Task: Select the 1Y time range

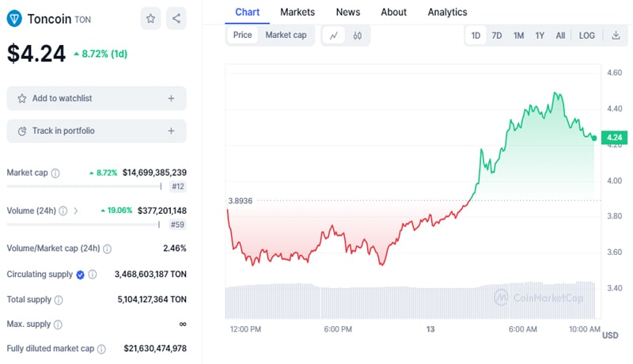Action: click(x=540, y=36)
